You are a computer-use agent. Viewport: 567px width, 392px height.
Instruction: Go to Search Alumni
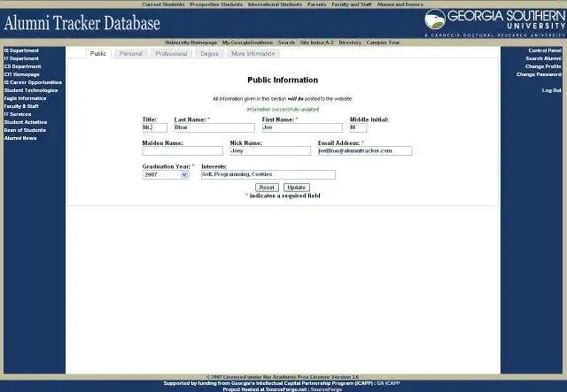[x=543, y=58]
